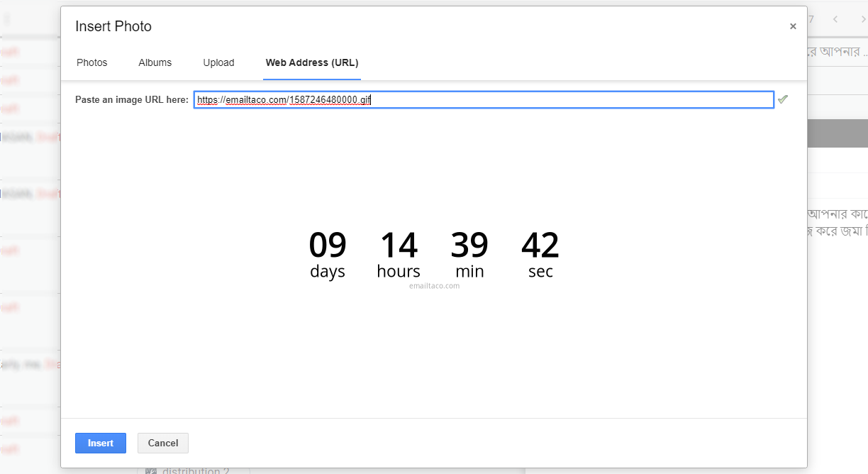Select the Upload tab

point(218,62)
